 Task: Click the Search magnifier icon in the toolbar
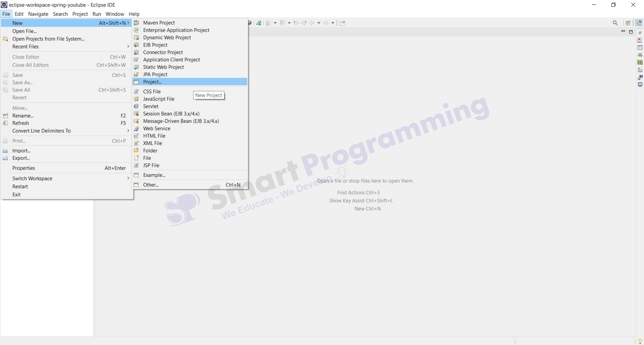(x=615, y=23)
